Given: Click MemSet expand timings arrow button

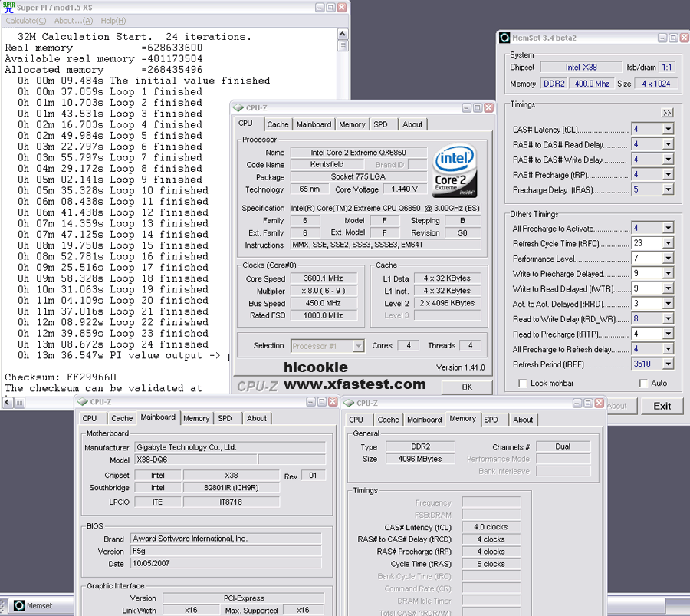Looking at the screenshot, I should pyautogui.click(x=667, y=113).
